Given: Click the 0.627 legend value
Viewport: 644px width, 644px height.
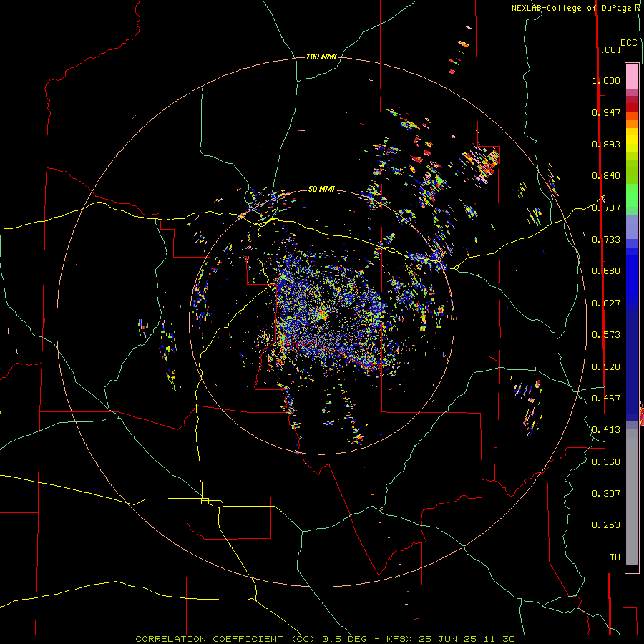Looking at the screenshot, I should pyautogui.click(x=606, y=303).
